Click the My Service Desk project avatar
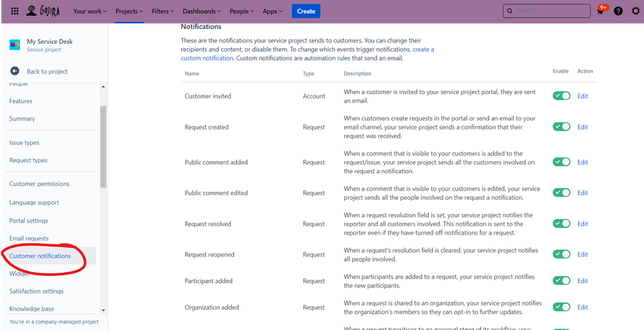644x330 pixels. pos(15,45)
